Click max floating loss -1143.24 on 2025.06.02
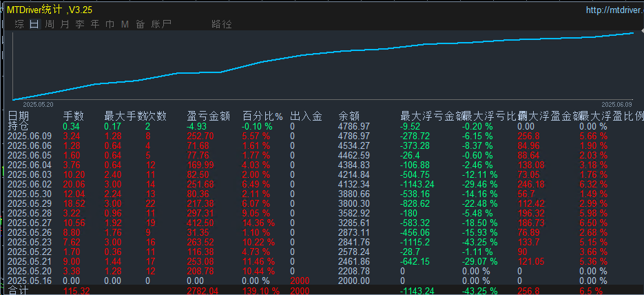Viewport: 644px width, 295px height. point(417,184)
